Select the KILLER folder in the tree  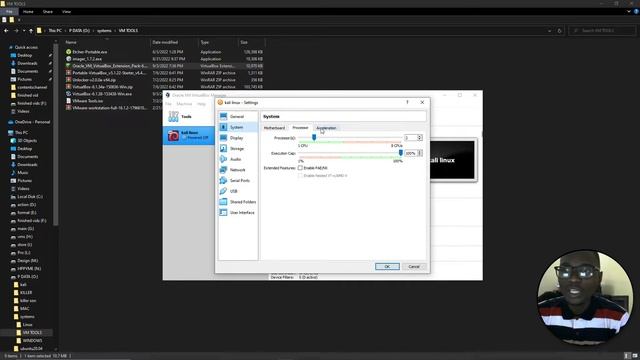pyautogui.click(x=26, y=293)
